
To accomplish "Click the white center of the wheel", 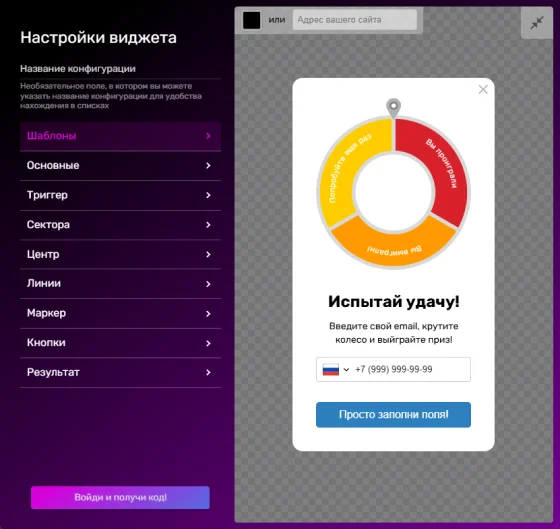I will pos(393,192).
